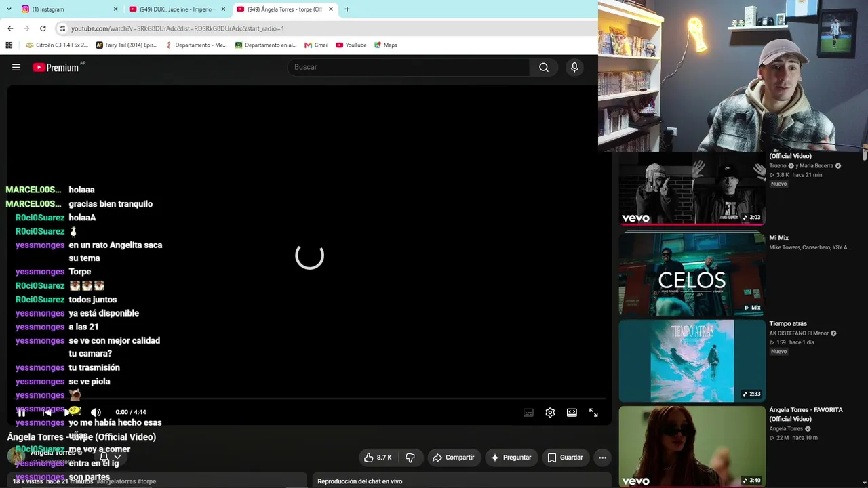
Task: Open the player settings gear
Action: tap(550, 412)
